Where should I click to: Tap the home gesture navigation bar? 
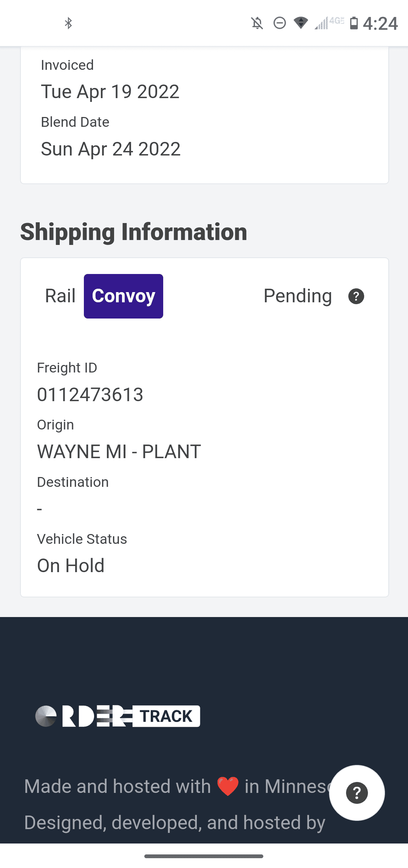coord(204,856)
